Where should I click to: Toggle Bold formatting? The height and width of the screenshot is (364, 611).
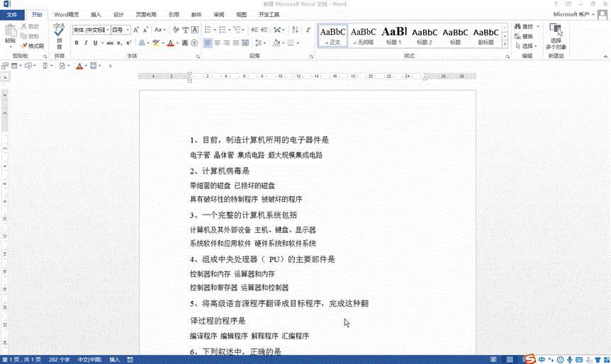tap(77, 43)
